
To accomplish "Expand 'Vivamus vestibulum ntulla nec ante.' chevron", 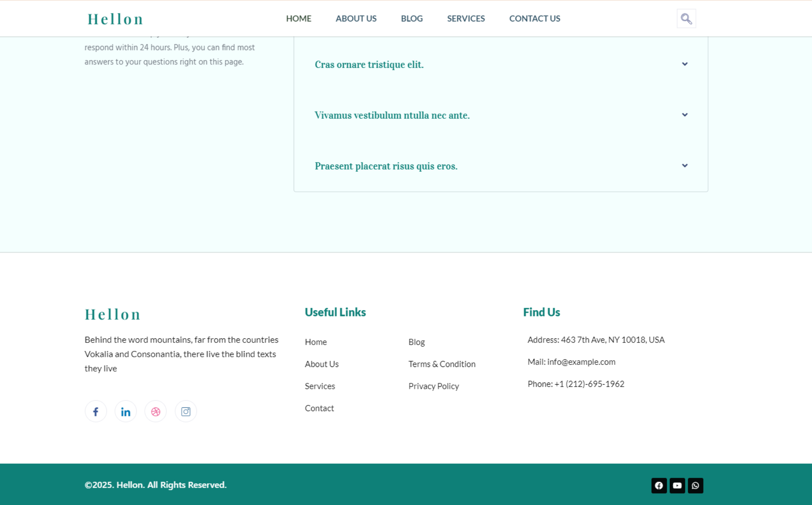I will 685,115.
